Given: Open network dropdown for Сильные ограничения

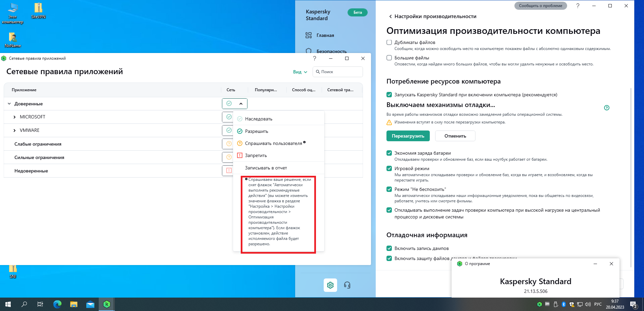Looking at the screenshot, I should point(228,157).
